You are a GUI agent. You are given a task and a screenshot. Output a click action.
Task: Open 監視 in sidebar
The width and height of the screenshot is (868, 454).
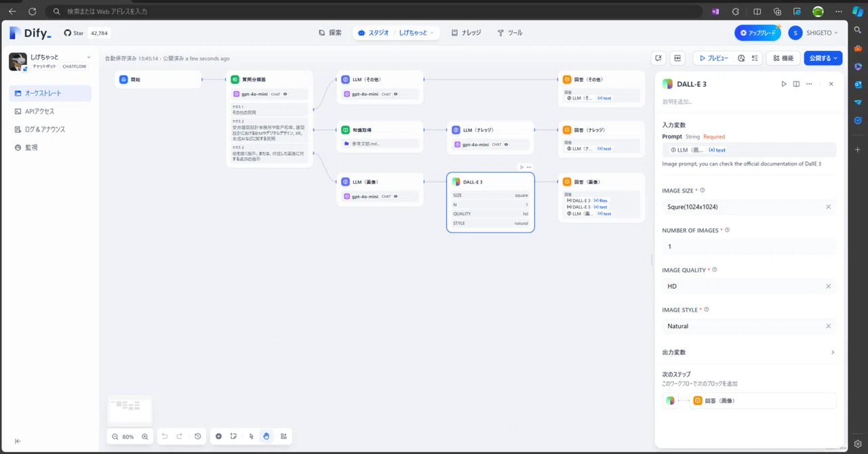[x=50, y=147]
